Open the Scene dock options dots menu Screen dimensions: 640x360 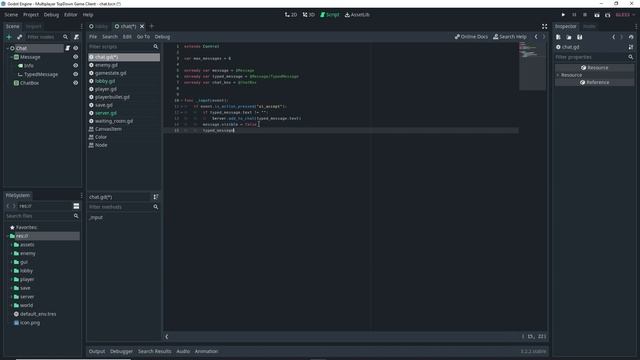click(x=81, y=26)
